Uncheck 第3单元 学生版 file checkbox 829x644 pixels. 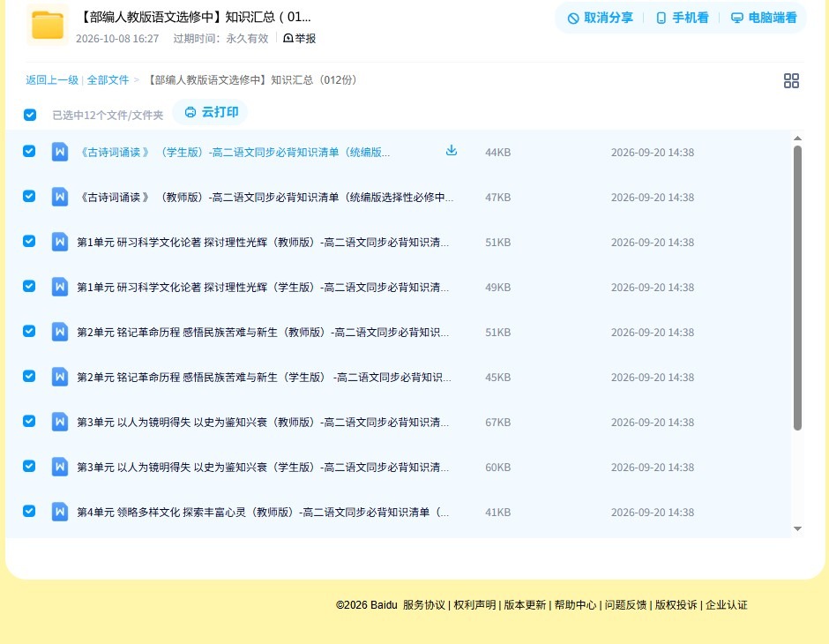[29, 466]
